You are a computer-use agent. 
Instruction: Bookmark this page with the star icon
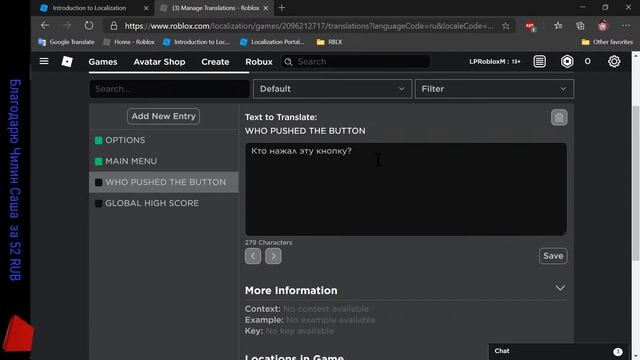(x=506, y=26)
